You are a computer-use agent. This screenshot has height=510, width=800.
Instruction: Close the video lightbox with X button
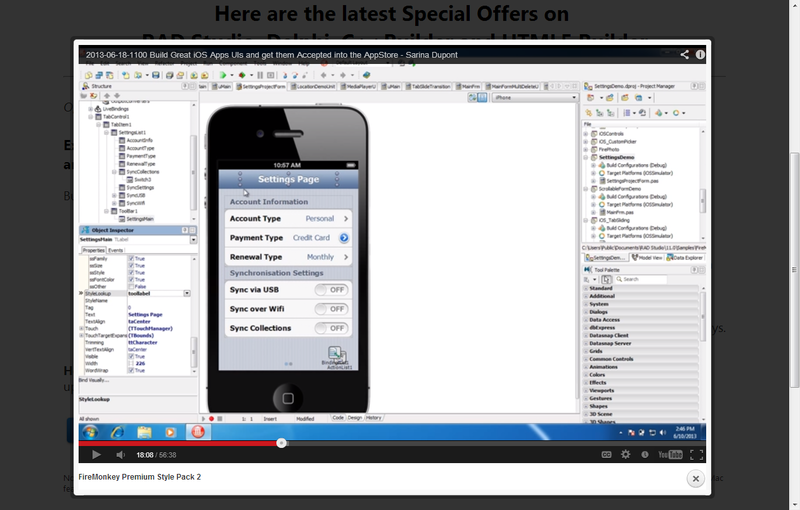click(x=695, y=478)
